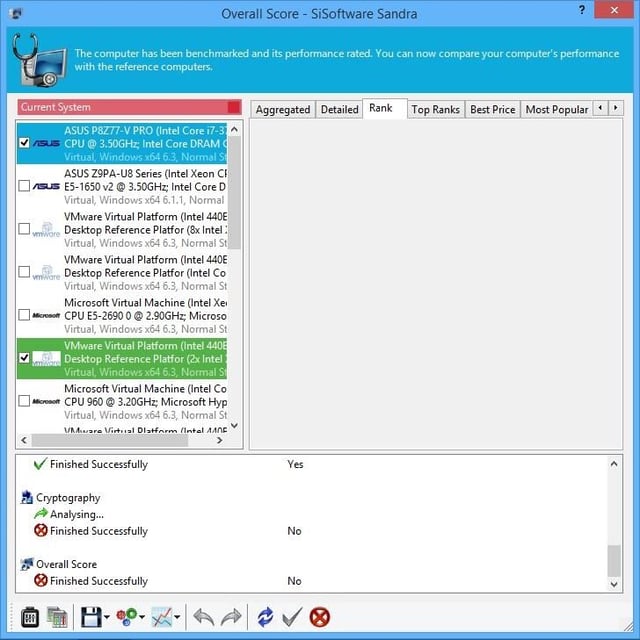Click the tab strip left scroll arrow
This screenshot has width=640, height=640.
(x=600, y=108)
